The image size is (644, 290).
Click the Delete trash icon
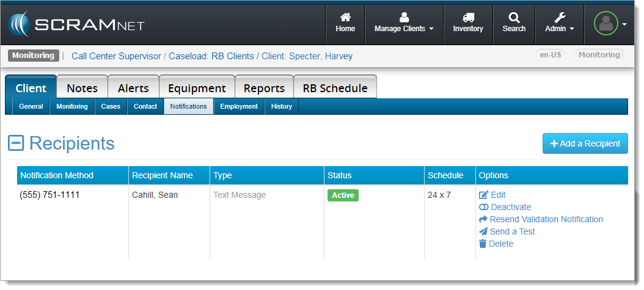(483, 244)
